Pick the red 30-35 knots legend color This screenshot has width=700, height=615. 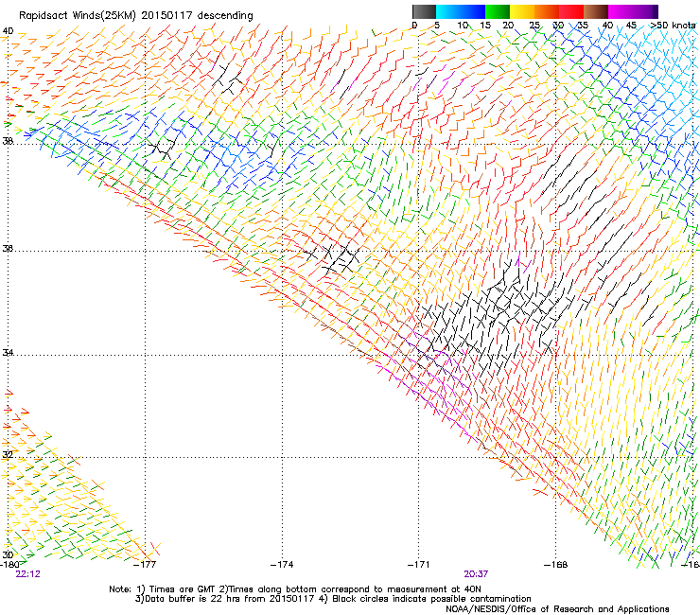[x=571, y=11]
